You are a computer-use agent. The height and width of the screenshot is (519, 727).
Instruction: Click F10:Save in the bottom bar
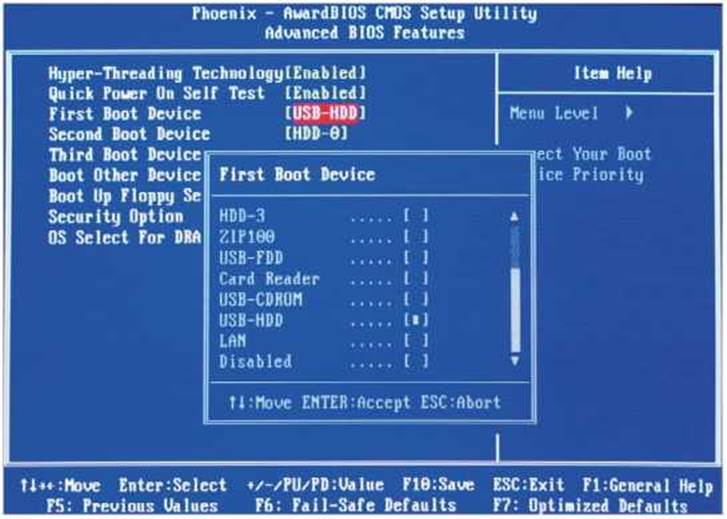click(x=438, y=485)
